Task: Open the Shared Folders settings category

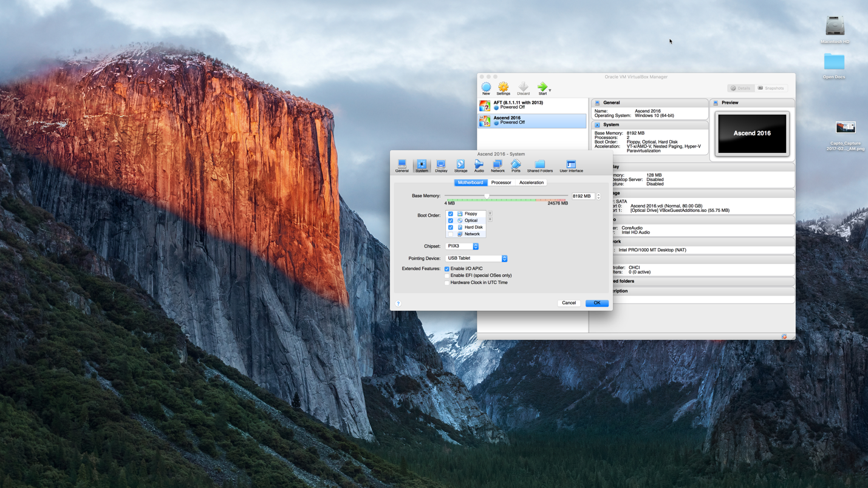Action: 539,166
